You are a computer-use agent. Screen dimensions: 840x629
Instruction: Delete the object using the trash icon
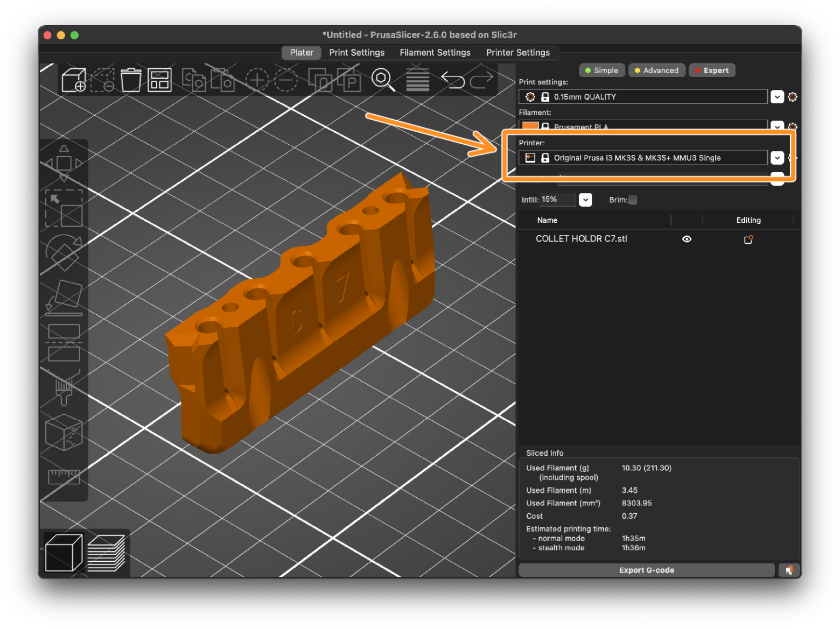(131, 80)
